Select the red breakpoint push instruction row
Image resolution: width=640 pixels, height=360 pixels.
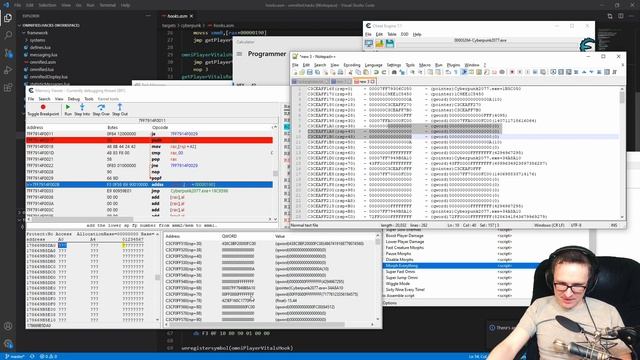pyautogui.click(x=149, y=140)
